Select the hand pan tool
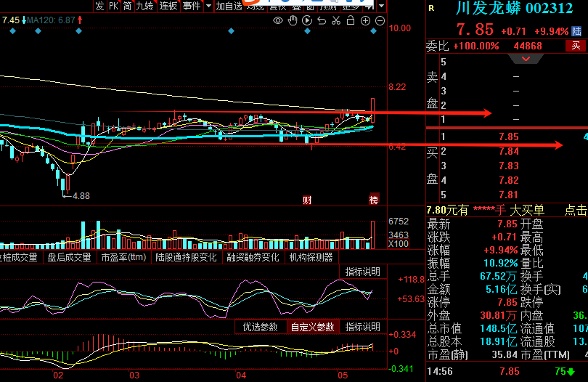This screenshot has height=382, width=588. coord(293,20)
